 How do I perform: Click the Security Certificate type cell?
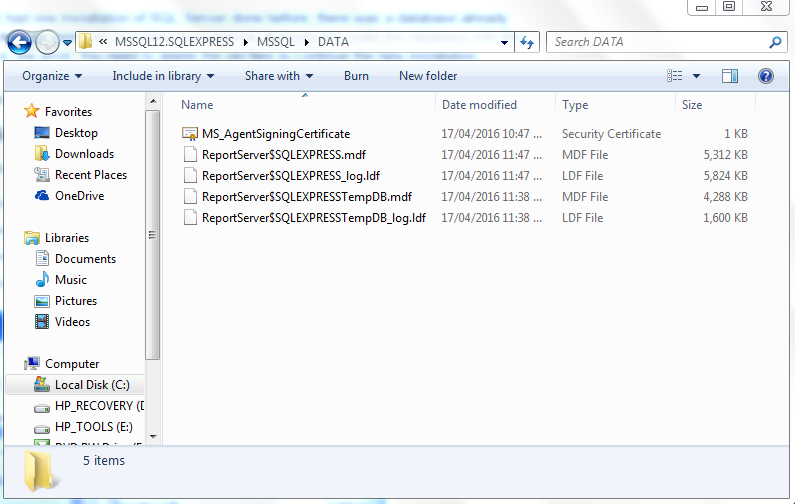click(611, 134)
